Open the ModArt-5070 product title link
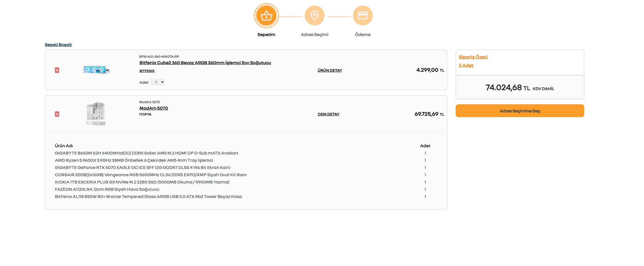The height and width of the screenshot is (266, 644). point(154,108)
